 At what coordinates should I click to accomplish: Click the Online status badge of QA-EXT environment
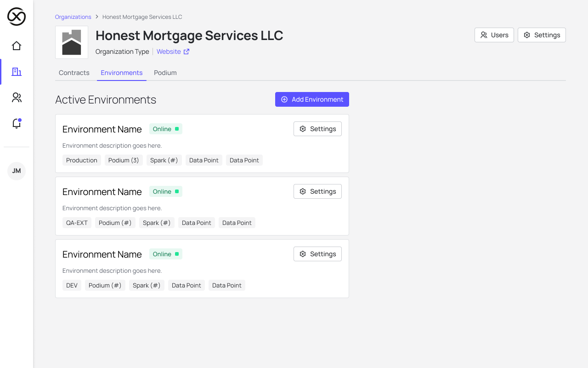[166, 191]
